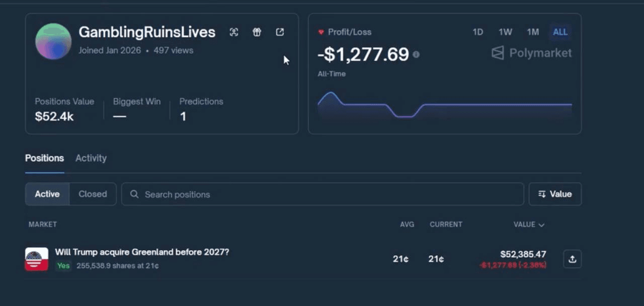The image size is (644, 306).
Task: Select the Positions tab
Action: 44,158
